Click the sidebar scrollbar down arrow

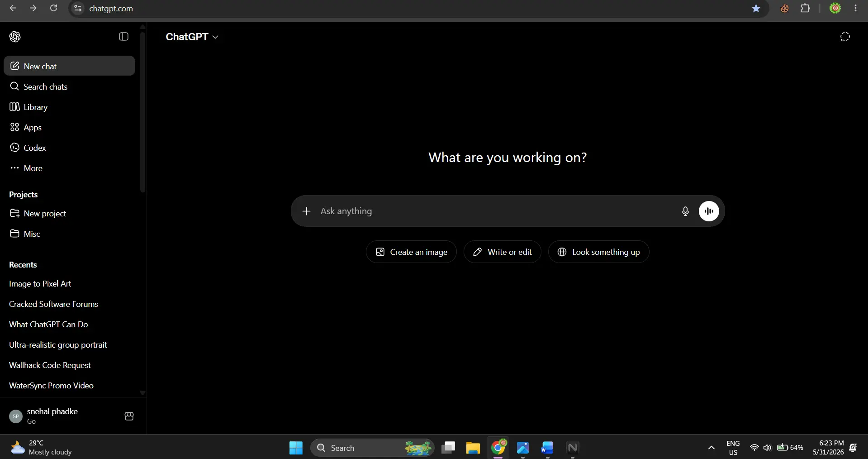[142, 393]
